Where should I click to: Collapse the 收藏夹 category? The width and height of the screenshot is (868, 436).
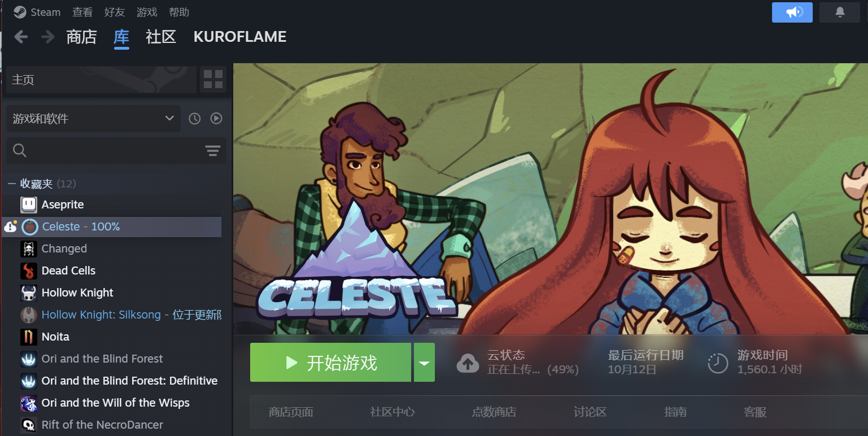click(11, 184)
